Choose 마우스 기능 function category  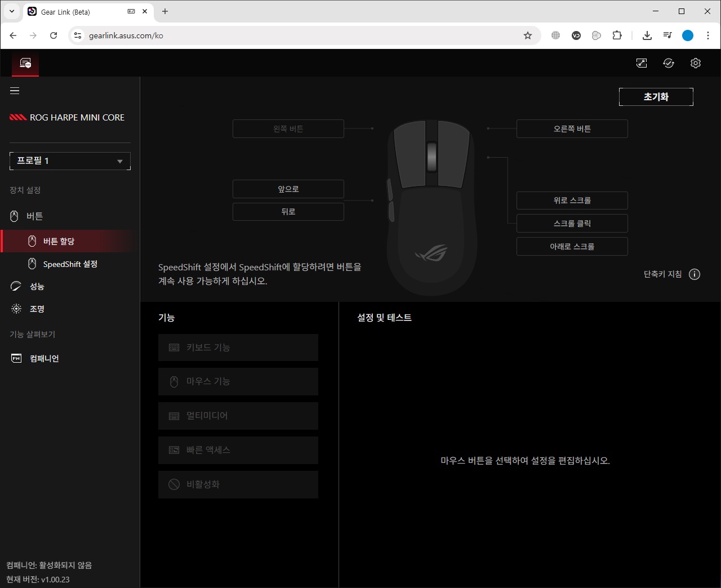tap(238, 382)
